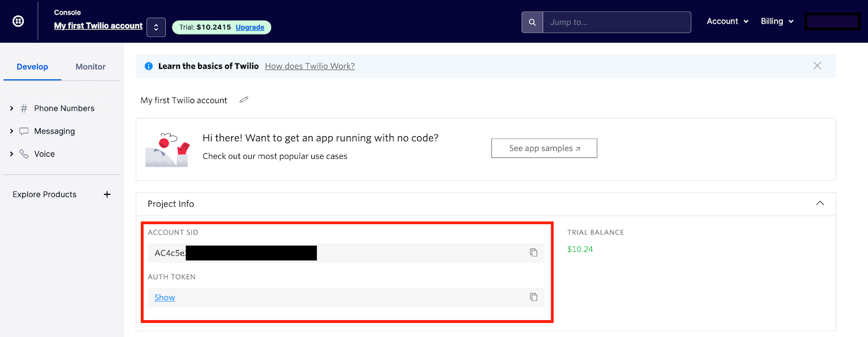Click the Twilio Console home logo icon
Screen dimensions: 868x337
click(x=18, y=21)
